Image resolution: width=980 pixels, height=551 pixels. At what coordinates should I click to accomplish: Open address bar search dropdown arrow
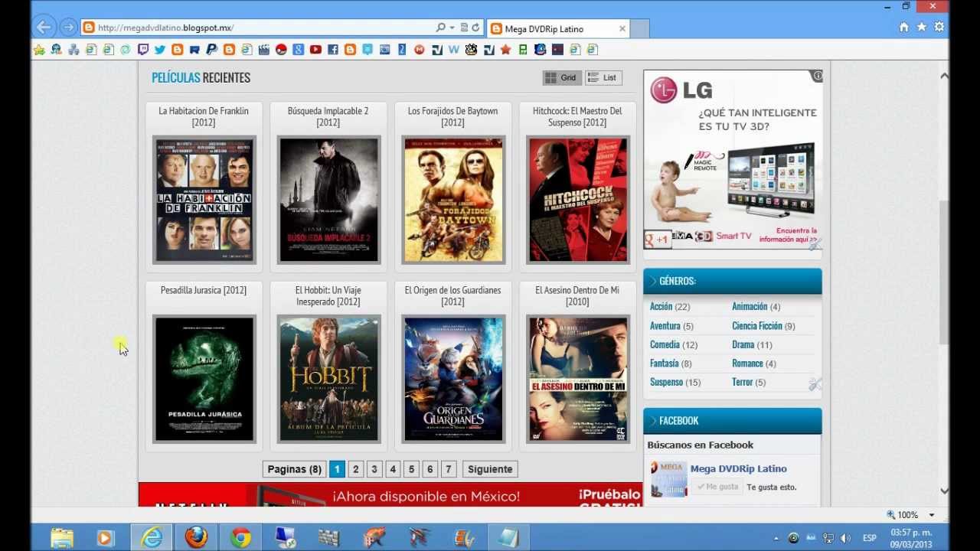click(x=452, y=28)
